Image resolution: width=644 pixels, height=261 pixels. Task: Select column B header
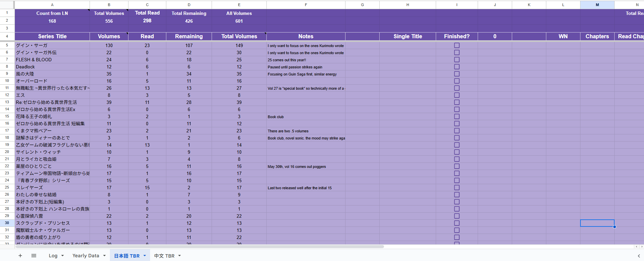[109, 5]
